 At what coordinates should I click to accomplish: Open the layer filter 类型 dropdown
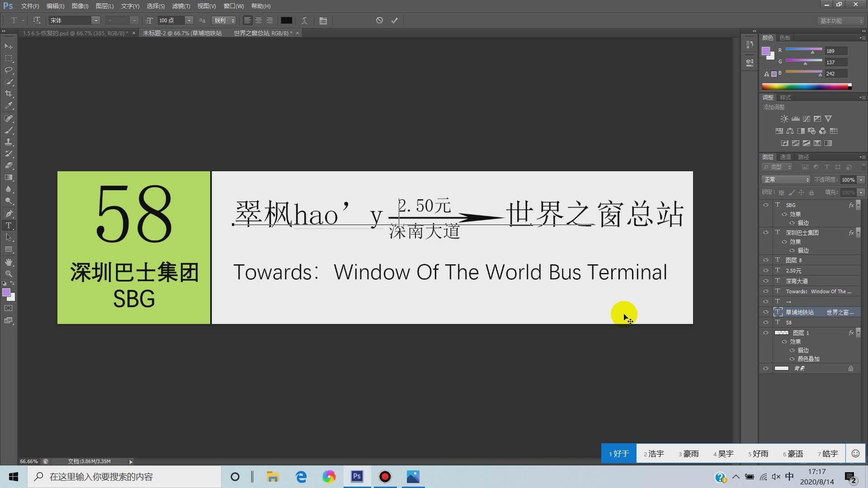pos(777,167)
